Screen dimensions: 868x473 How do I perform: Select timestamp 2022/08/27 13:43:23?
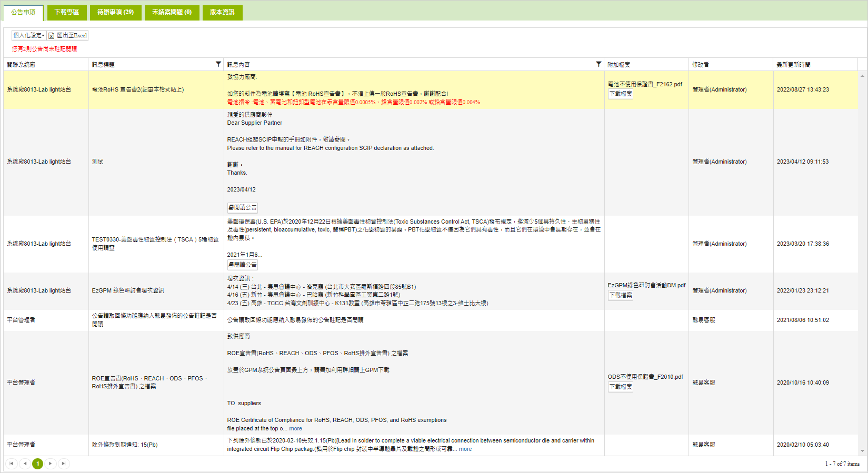pyautogui.click(x=803, y=89)
